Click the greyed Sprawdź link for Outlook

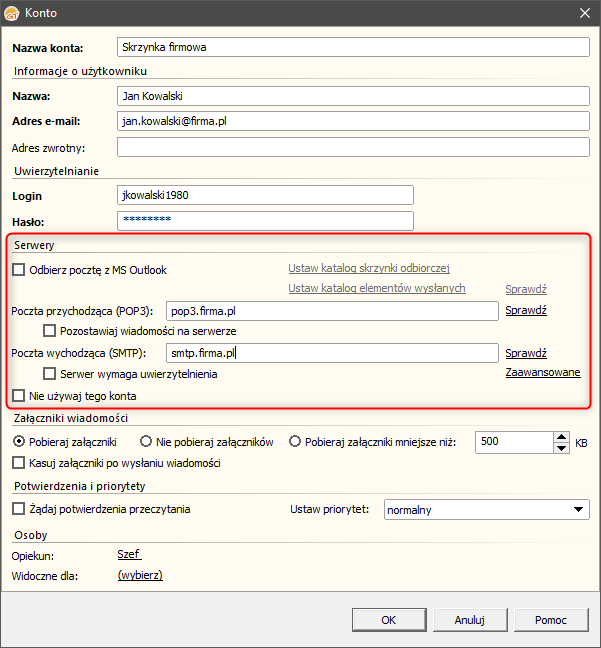point(526,289)
